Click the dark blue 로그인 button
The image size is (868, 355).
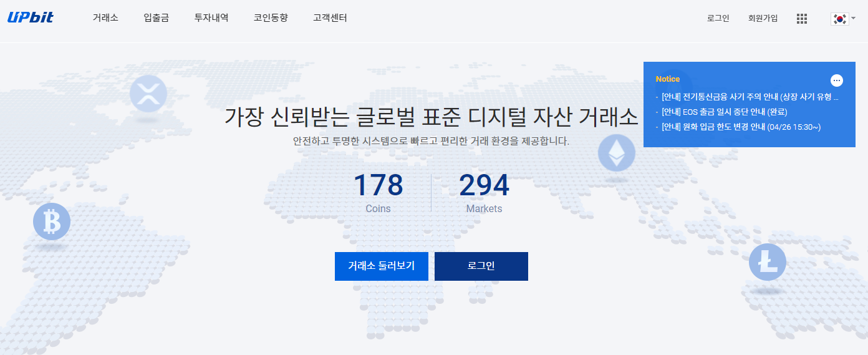pos(481,266)
